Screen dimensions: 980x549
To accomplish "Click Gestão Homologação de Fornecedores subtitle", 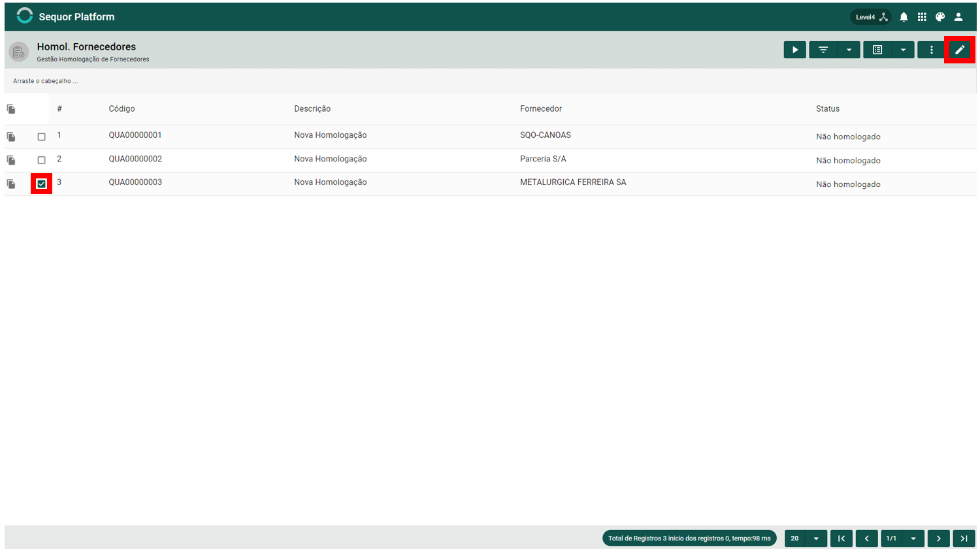I will point(93,59).
